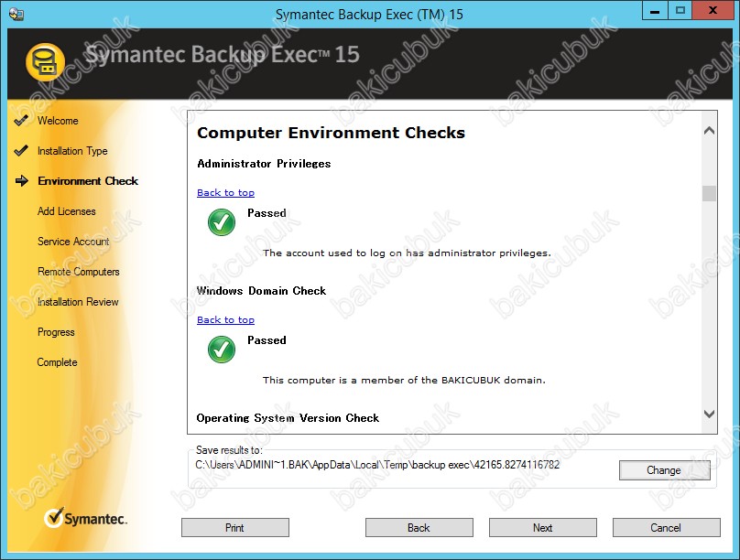Close the Backup Exec installer window
This screenshot has height=560, width=740.
coord(713,10)
